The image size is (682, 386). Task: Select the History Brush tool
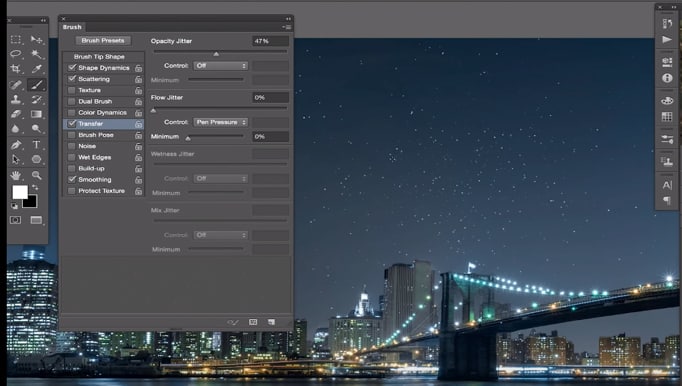click(37, 99)
